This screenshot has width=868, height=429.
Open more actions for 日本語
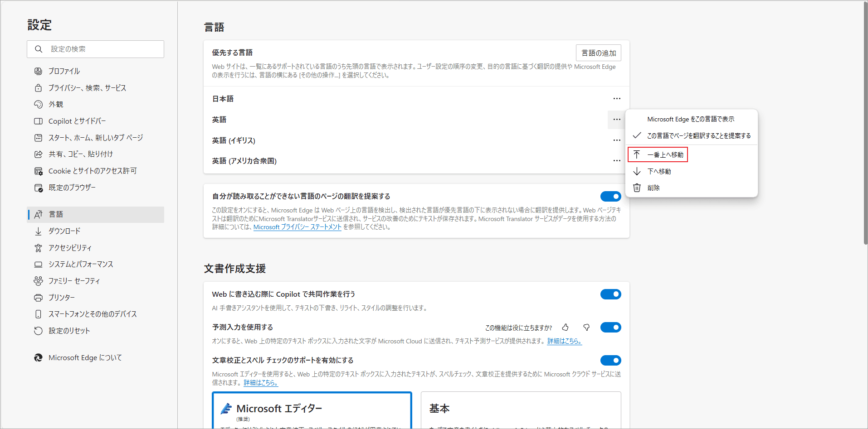(x=617, y=98)
